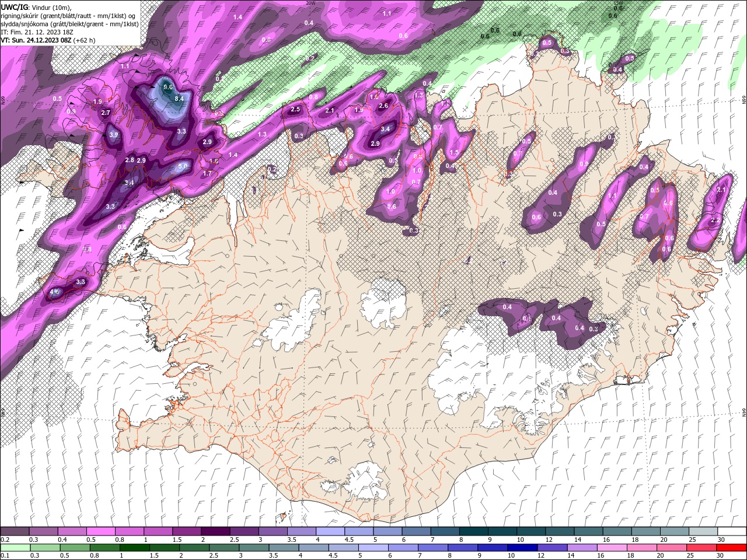This screenshot has height=560, width=747.
Task: Click the bright red 30 swatch in rain legend
Action: pos(732,547)
